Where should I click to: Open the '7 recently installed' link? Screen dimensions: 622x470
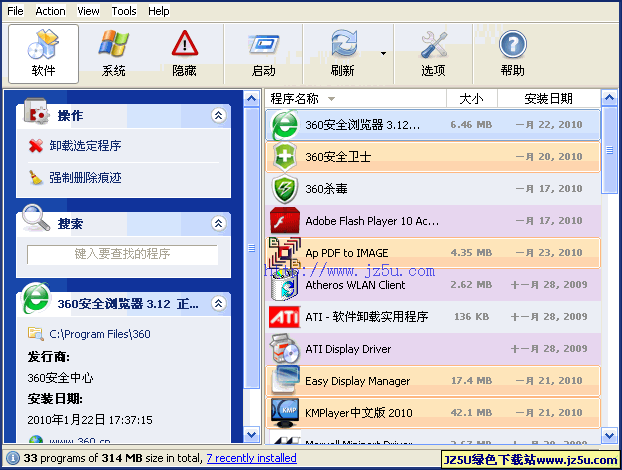(x=251, y=458)
